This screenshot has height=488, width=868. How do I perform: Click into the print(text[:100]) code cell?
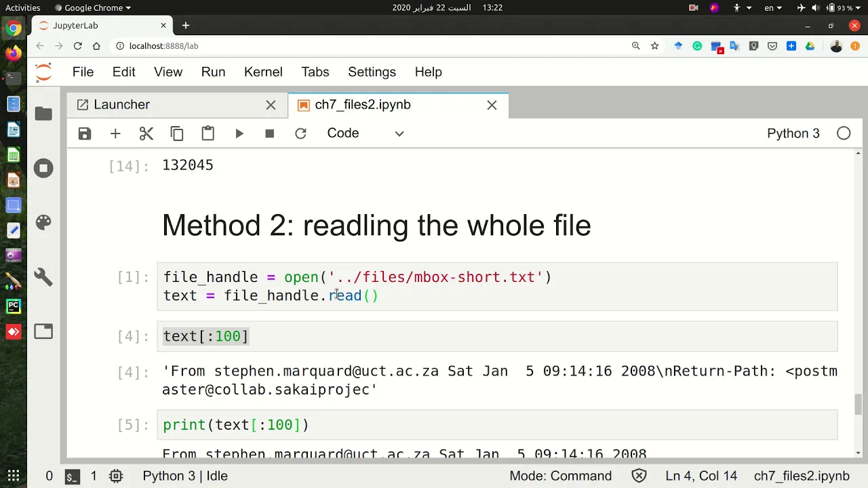pos(498,425)
